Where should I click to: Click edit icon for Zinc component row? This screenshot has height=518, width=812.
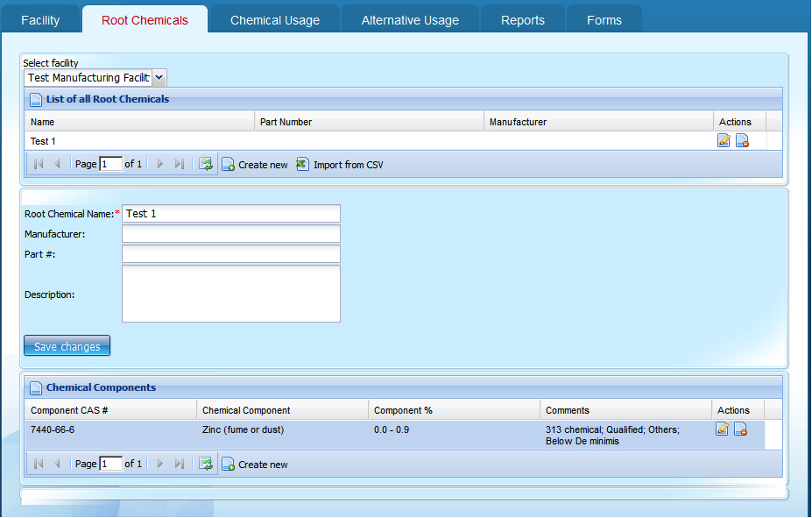tap(722, 429)
